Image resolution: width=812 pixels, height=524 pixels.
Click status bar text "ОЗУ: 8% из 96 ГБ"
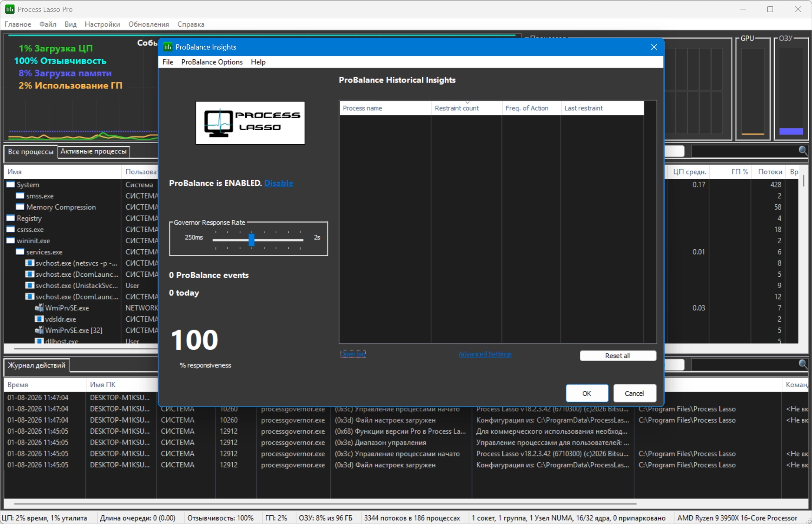tap(325, 518)
